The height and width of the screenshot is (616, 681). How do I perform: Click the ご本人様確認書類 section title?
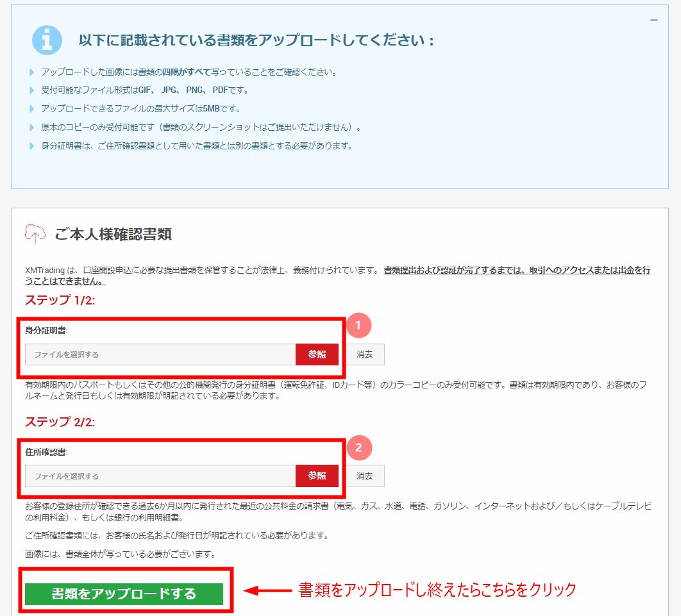pyautogui.click(x=113, y=235)
